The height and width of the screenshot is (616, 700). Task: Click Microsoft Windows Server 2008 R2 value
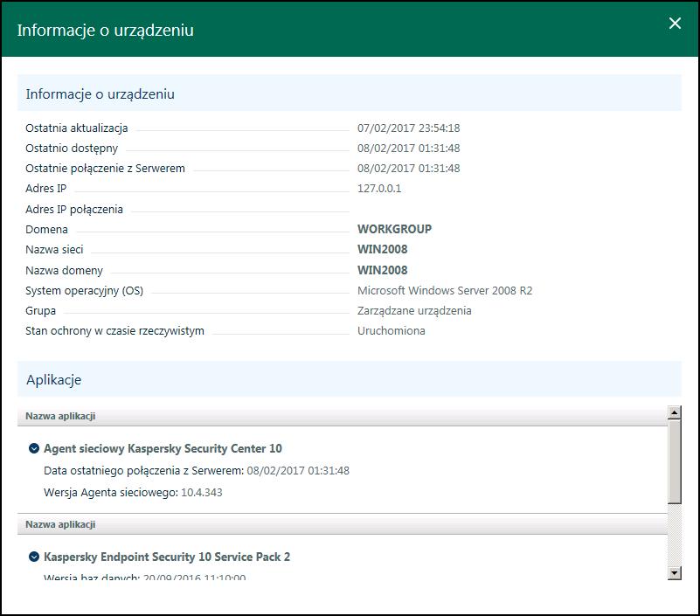(x=445, y=291)
